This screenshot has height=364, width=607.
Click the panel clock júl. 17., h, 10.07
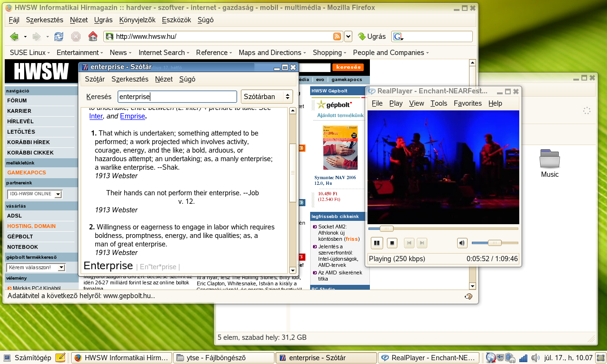(x=569, y=358)
